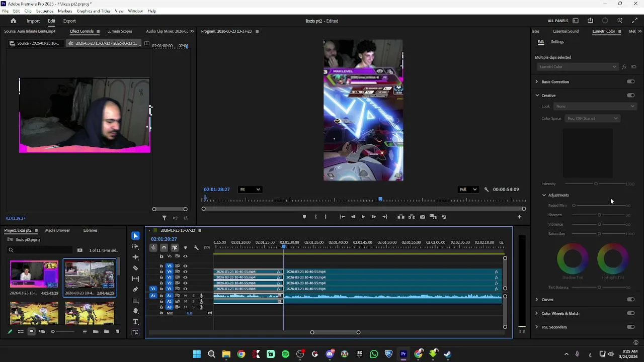The image size is (644, 362).
Task: Adjust the Vibrance slider
Action: (599, 224)
